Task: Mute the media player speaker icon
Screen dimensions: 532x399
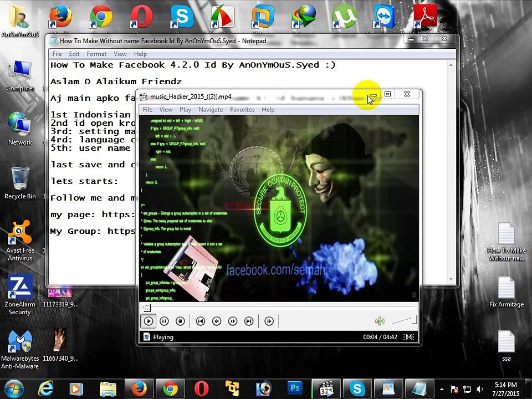Action: [x=379, y=321]
